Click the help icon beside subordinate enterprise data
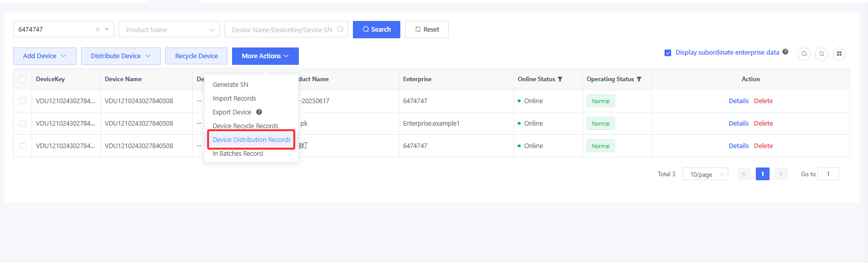Image resolution: width=868 pixels, height=263 pixels. click(785, 52)
